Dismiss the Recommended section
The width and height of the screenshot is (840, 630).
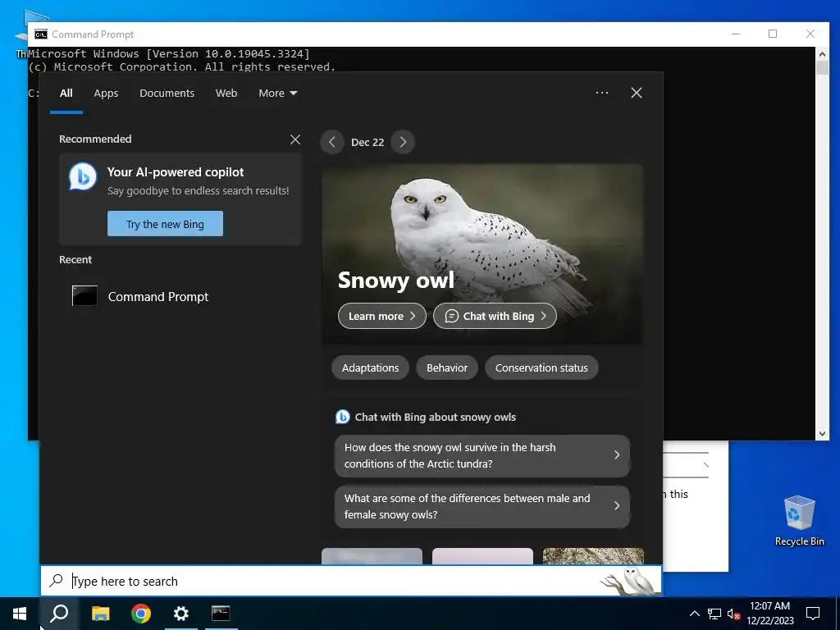pos(295,139)
